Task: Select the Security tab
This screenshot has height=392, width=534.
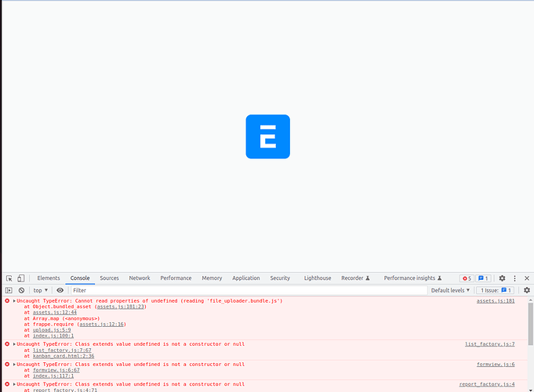Action: pyautogui.click(x=280, y=278)
